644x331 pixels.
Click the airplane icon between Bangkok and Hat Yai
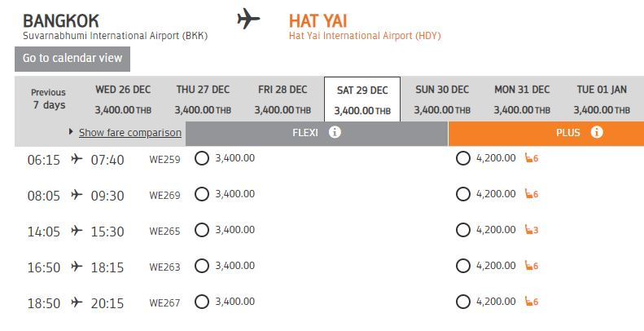[249, 19]
